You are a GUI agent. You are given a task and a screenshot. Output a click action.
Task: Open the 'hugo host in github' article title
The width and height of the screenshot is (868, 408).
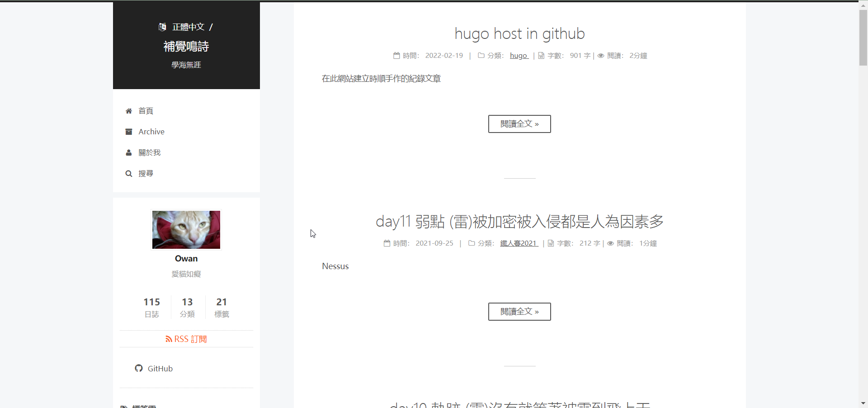click(x=519, y=34)
